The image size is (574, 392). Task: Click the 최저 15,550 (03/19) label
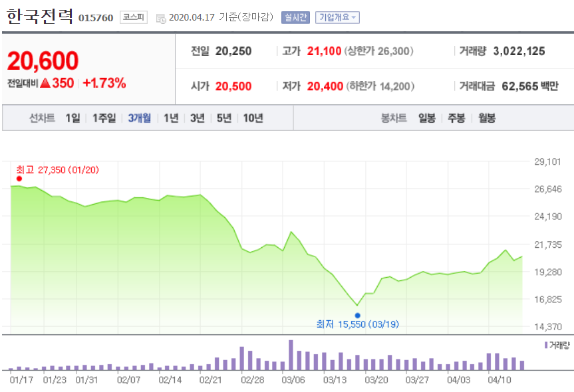coord(358,324)
